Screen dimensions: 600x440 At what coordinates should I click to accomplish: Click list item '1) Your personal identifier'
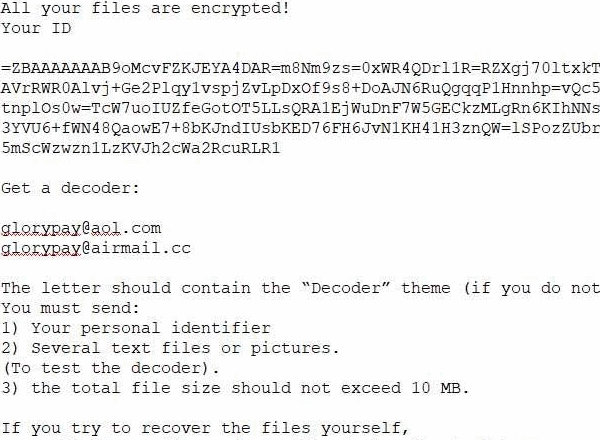click(x=136, y=328)
